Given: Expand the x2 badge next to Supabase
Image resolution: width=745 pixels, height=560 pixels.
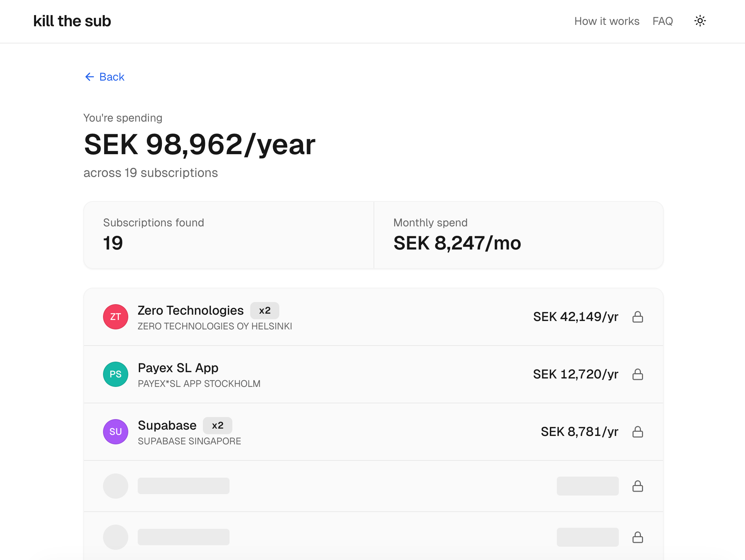Looking at the screenshot, I should point(217,425).
